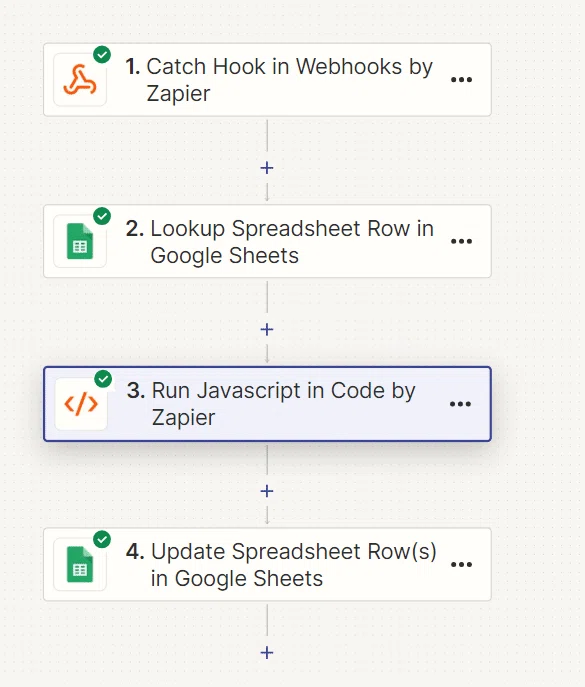This screenshot has height=687, width=585.
Task: Click the green checkmark on step 1
Action: coord(102,55)
